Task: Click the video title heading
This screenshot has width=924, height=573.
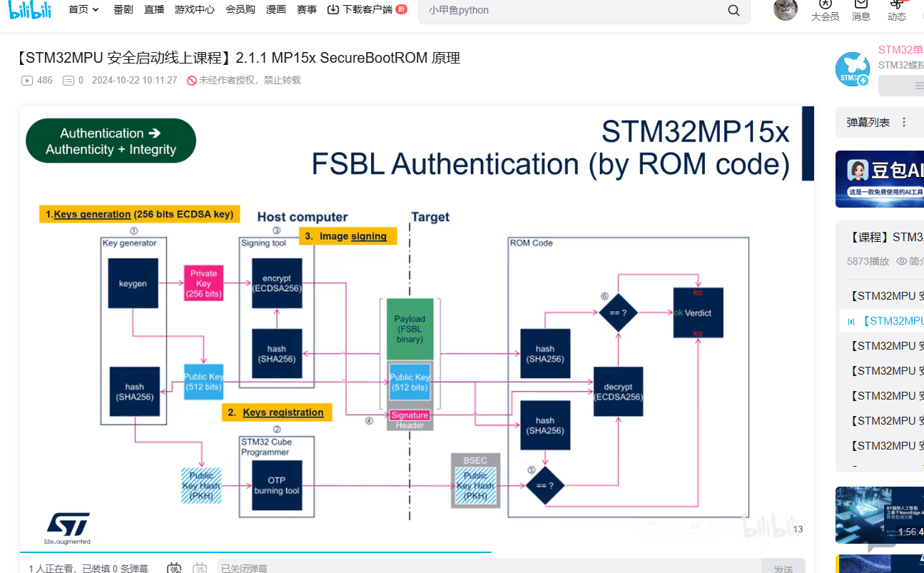Action: [238, 59]
